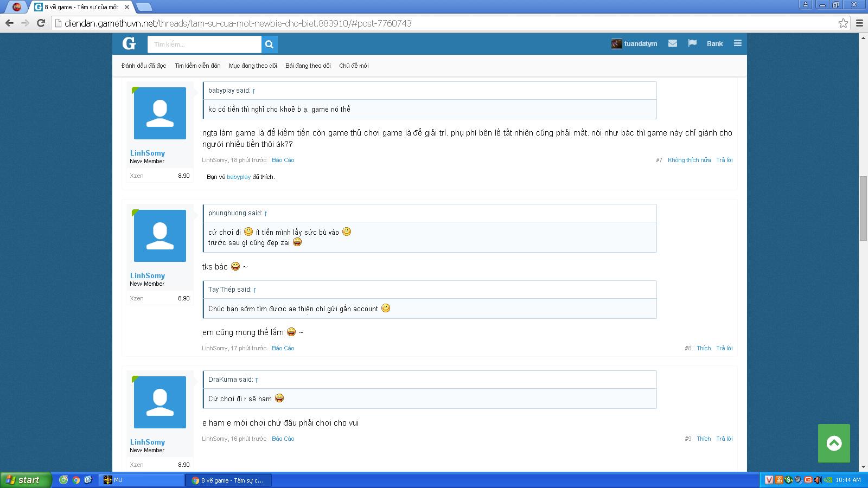Click 'Không thích nữa' on post #7
Image resolution: width=868 pixels, height=488 pixels.
(689, 160)
